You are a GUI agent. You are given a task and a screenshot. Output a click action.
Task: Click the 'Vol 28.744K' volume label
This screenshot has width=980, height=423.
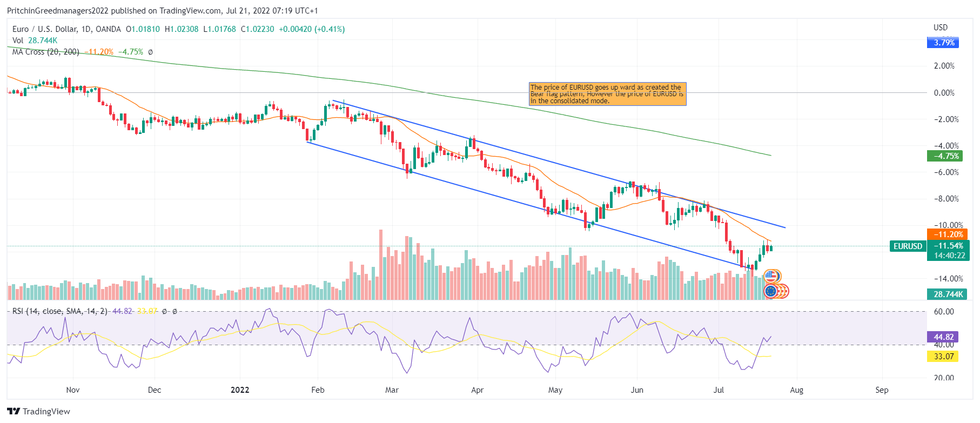(35, 41)
